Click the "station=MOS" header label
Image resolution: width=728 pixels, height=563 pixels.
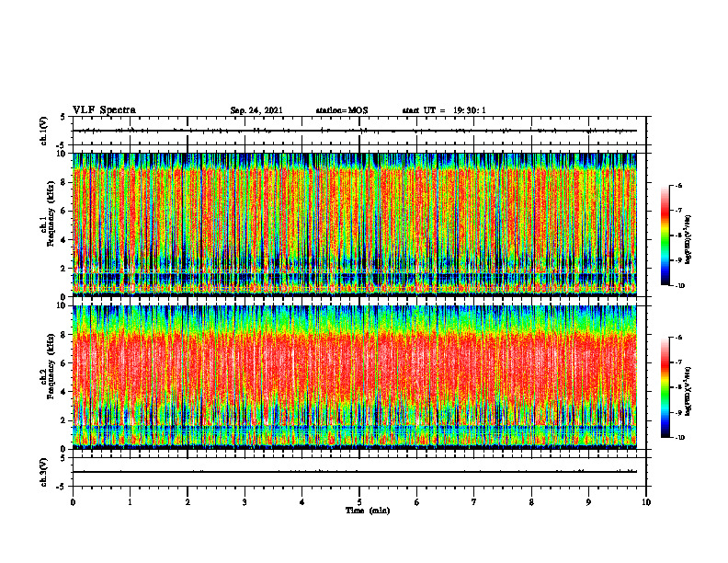(x=342, y=110)
